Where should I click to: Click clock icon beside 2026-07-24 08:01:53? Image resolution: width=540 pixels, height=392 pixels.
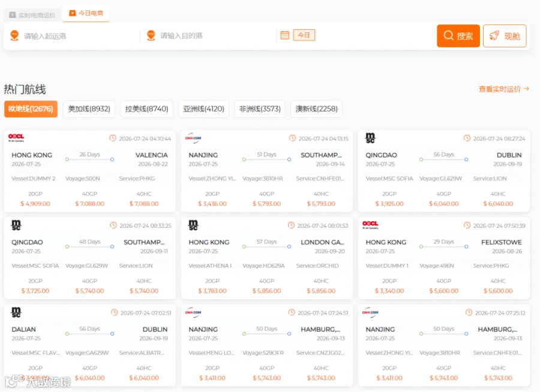coord(292,225)
